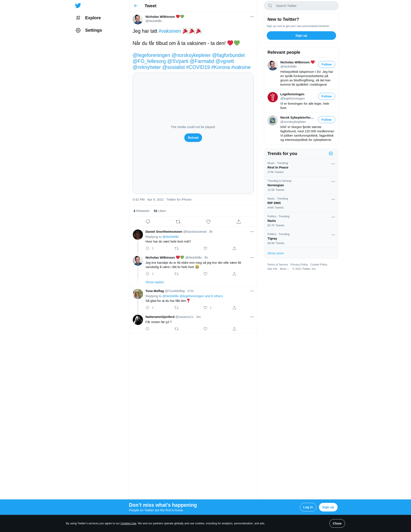The height and width of the screenshot is (532, 411).
Task: Open more options on main tweet
Action: [x=252, y=16]
